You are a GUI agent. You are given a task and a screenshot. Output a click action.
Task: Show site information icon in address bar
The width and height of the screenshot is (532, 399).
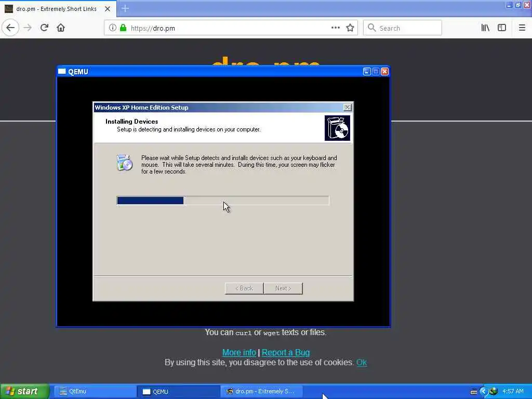pyautogui.click(x=112, y=28)
